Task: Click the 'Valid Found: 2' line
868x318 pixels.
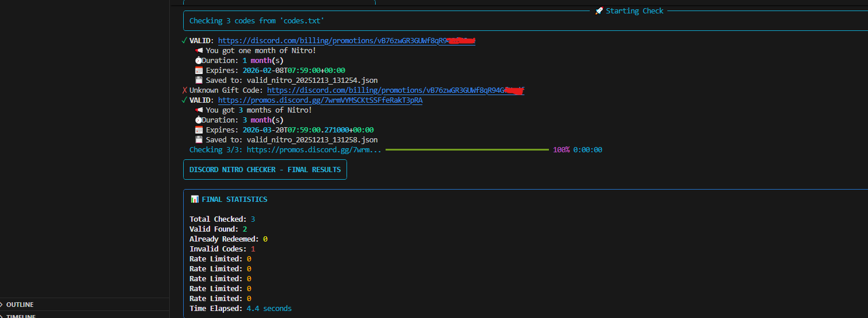Action: 218,229
